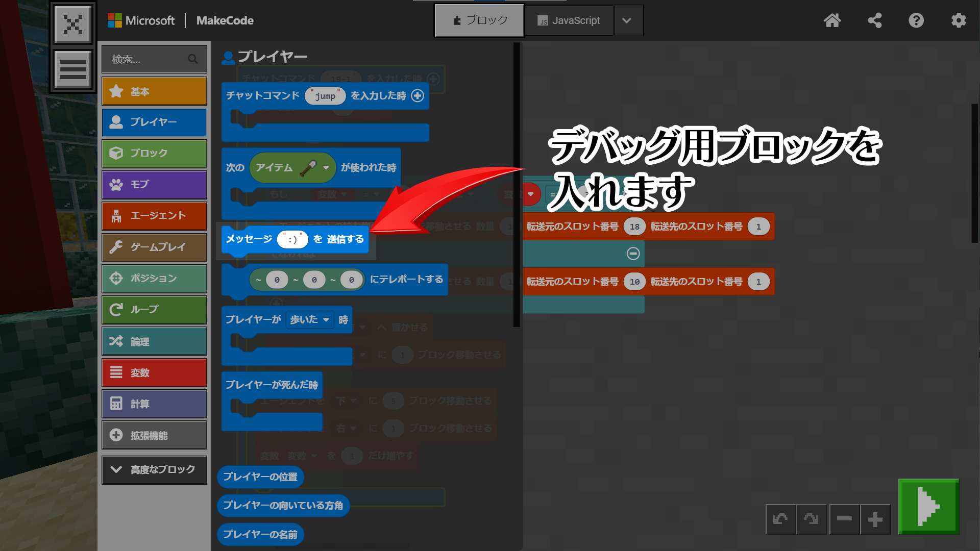Screen dimensions: 980x551
Task: Click the plus icon on チャットコマンド block
Action: coord(418,95)
